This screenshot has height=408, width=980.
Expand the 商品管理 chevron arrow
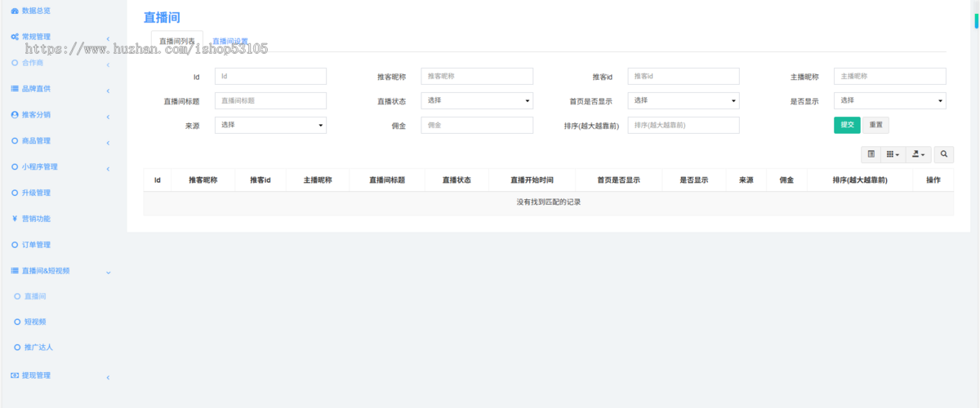(x=109, y=142)
